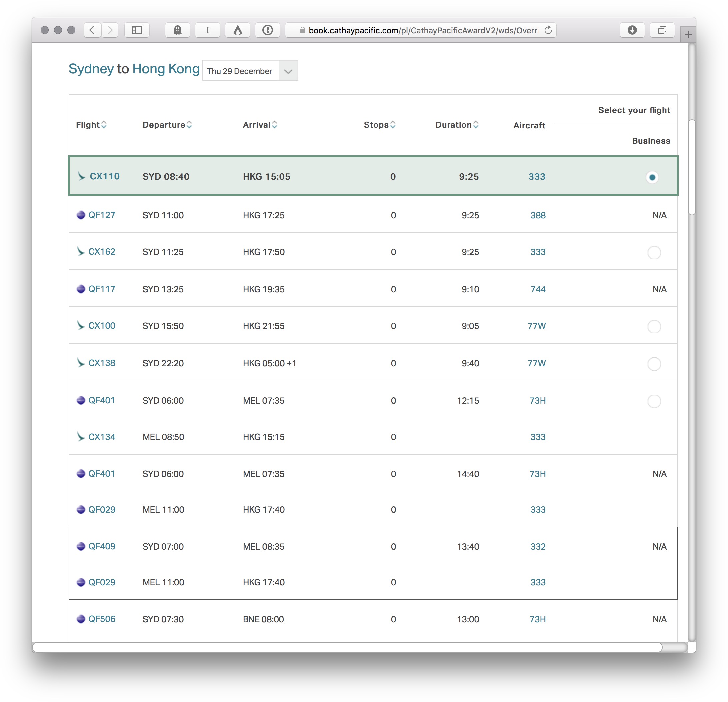Image resolution: width=728 pixels, height=702 pixels.
Task: Select Business radio for flight CX100
Action: tap(654, 326)
